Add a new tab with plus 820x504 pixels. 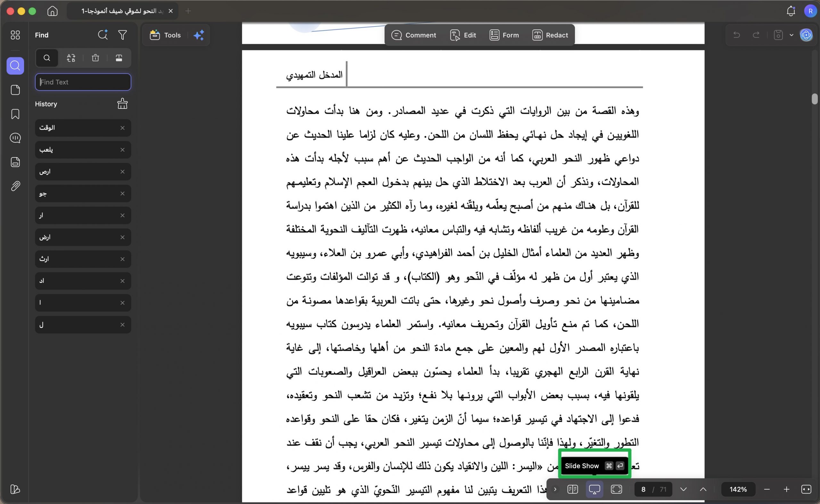pos(188,11)
